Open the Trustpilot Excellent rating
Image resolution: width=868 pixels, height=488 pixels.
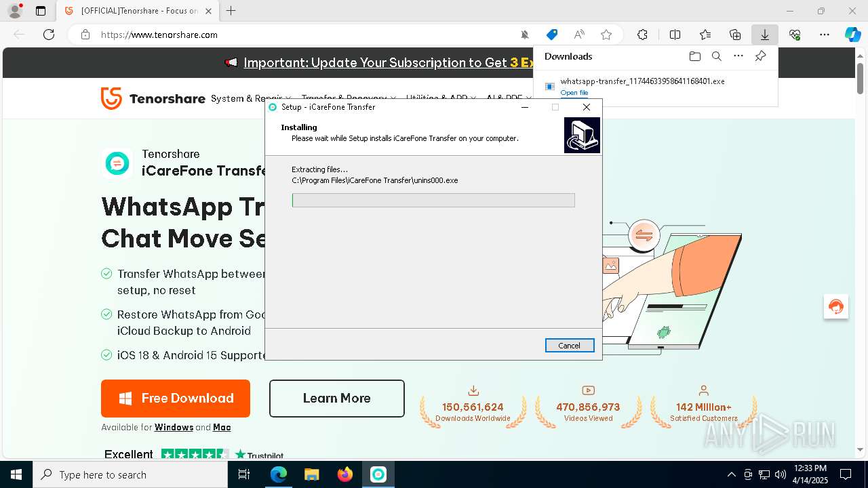pos(194,455)
